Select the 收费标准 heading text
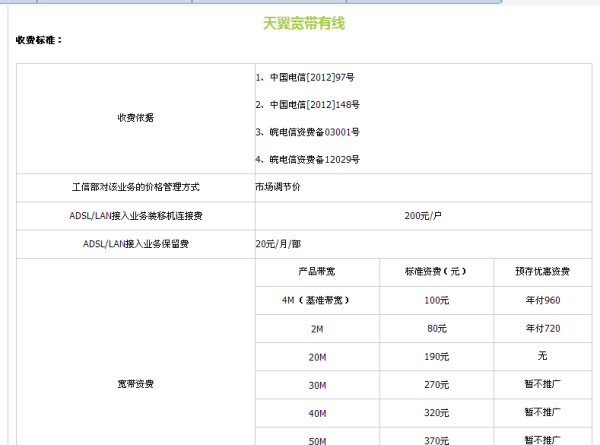Viewport: 600px width, 445px height. (39, 40)
